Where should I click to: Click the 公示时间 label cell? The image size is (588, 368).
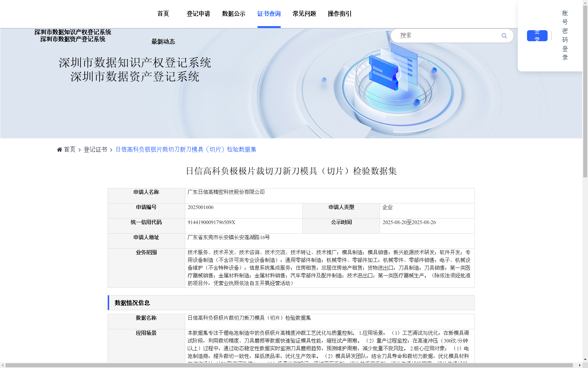[x=341, y=226]
